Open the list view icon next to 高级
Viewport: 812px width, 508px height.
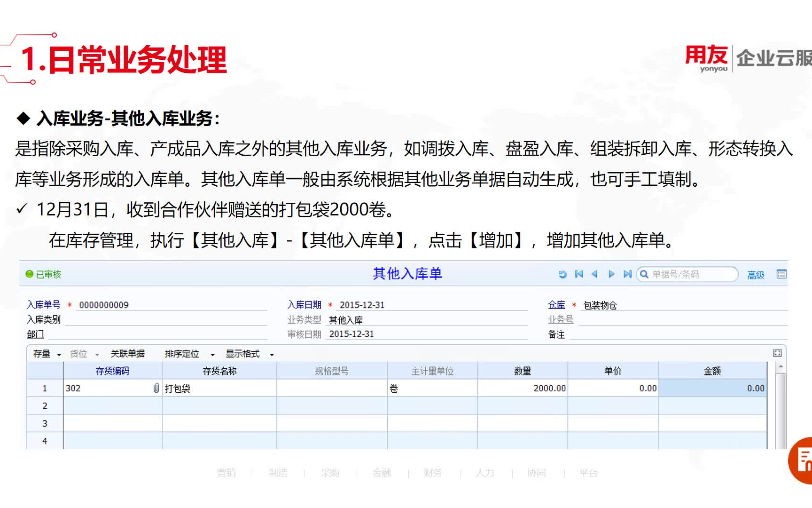coord(782,274)
